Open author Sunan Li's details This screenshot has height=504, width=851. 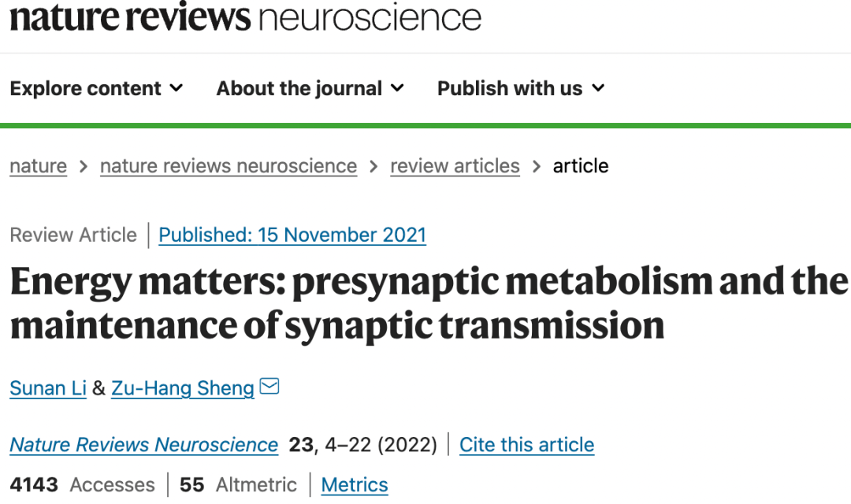(48, 388)
